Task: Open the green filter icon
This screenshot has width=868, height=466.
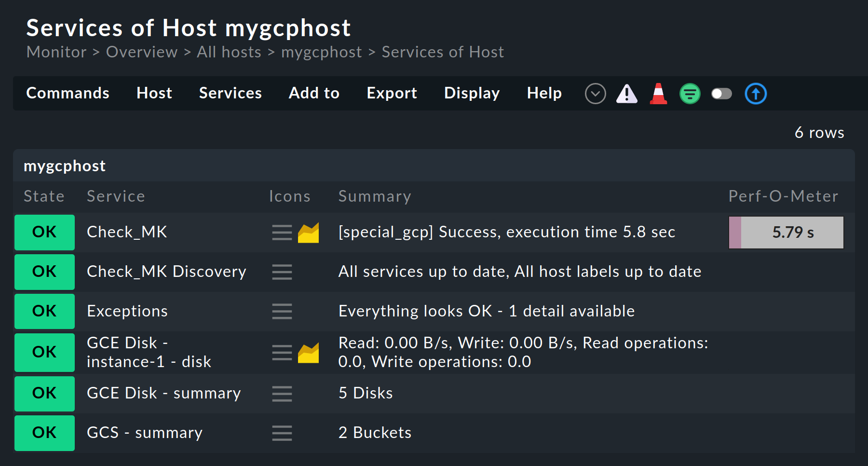Action: click(690, 94)
